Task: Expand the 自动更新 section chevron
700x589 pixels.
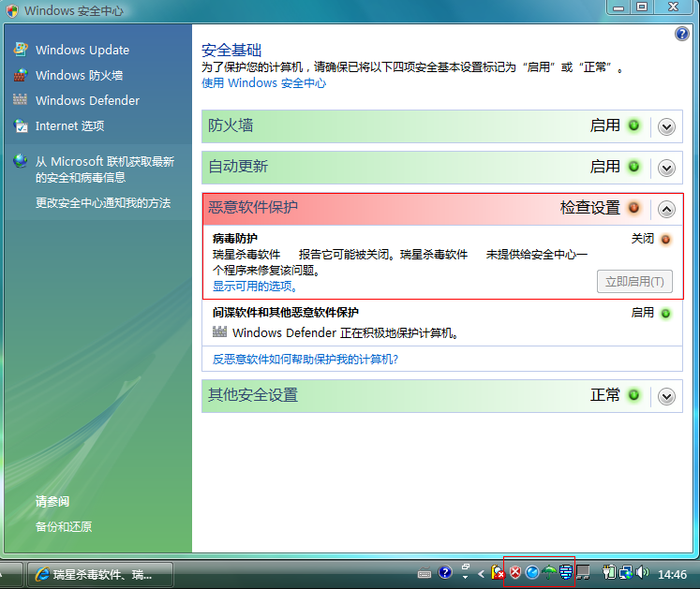Action: tap(666, 169)
